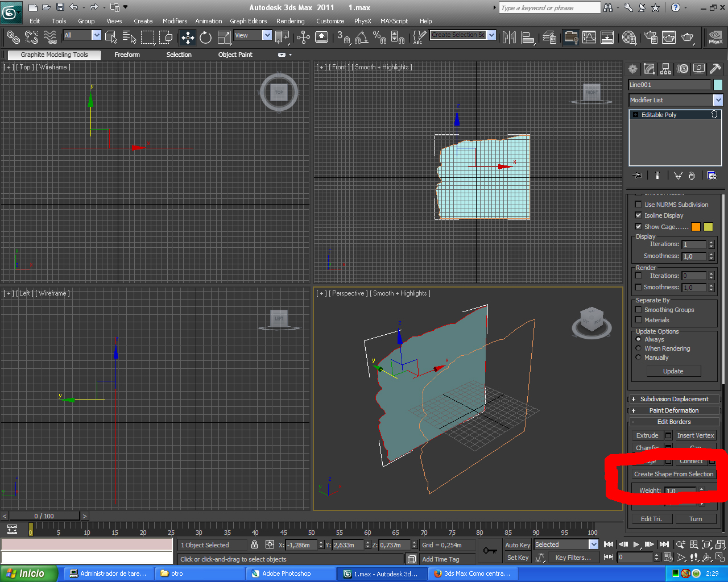This screenshot has width=728, height=582.
Task: Toggle the Selection Lock padlock
Action: (x=254, y=544)
